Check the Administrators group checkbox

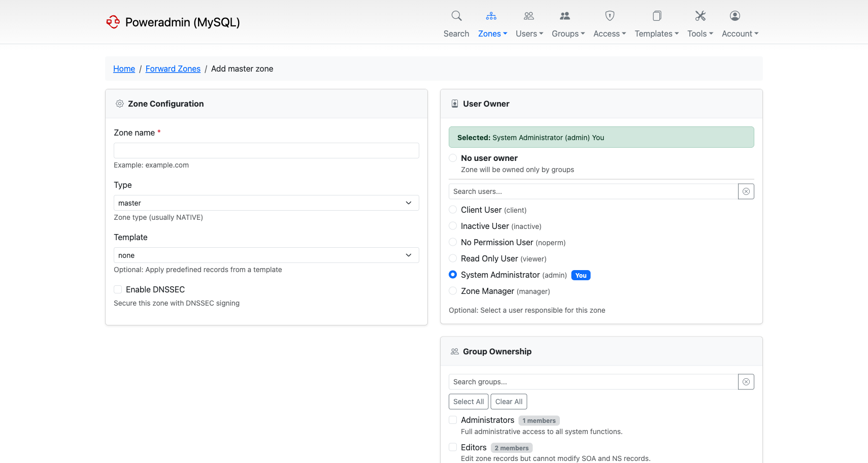click(453, 420)
